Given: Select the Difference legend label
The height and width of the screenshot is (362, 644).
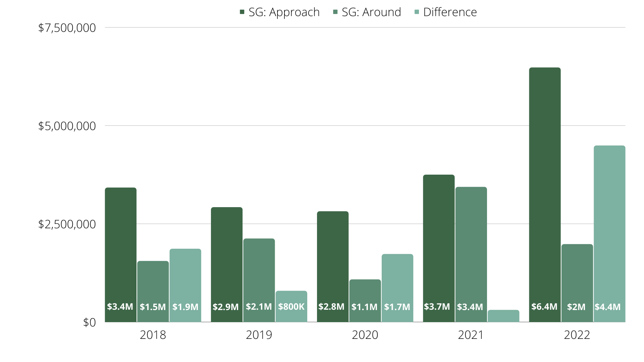Looking at the screenshot, I should point(450,12).
